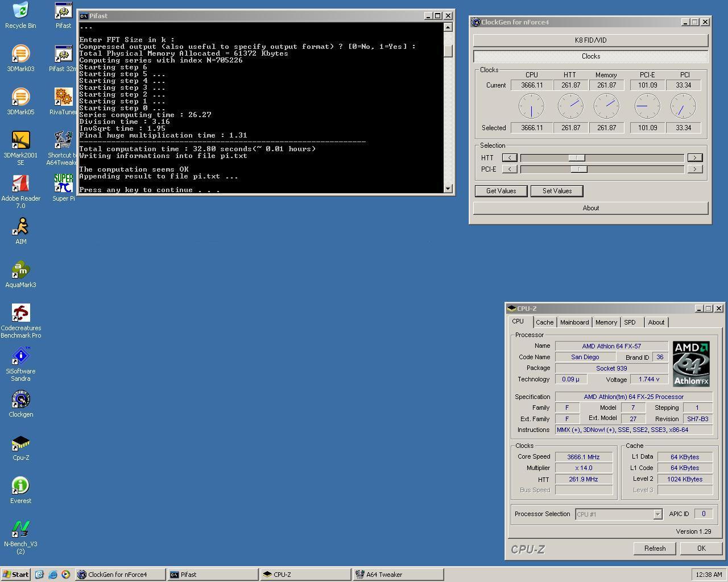
Task: Click the selected CPU clock value field
Action: point(532,128)
